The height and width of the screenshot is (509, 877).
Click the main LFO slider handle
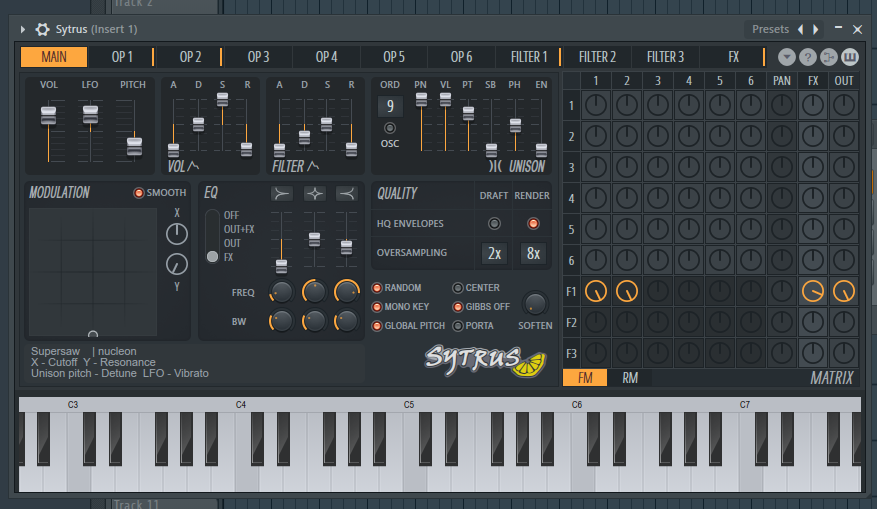[x=90, y=114]
